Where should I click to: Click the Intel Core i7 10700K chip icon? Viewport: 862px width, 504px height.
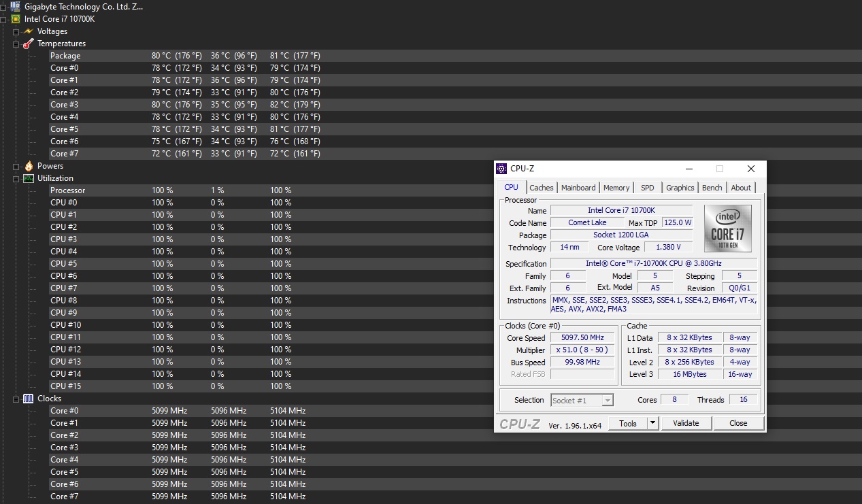pyautogui.click(x=15, y=19)
